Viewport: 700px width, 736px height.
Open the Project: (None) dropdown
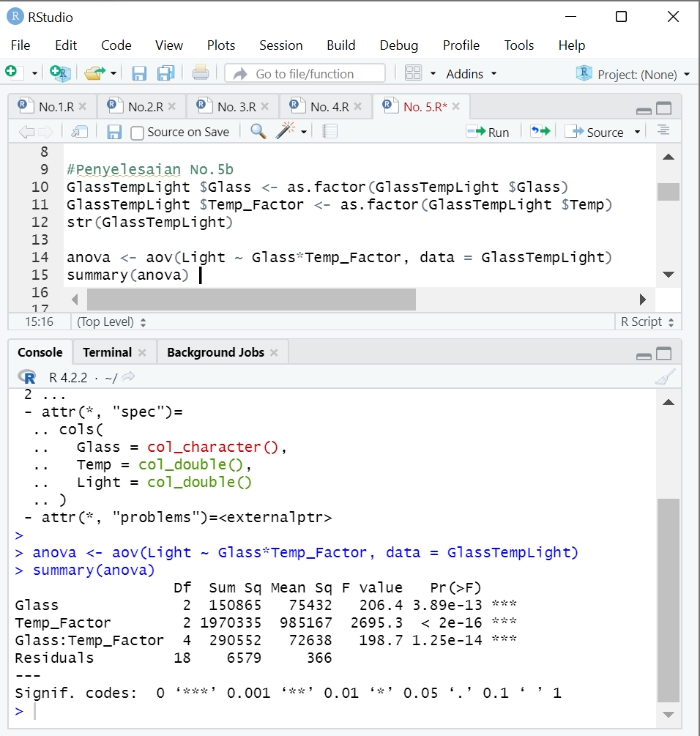pyautogui.click(x=634, y=73)
